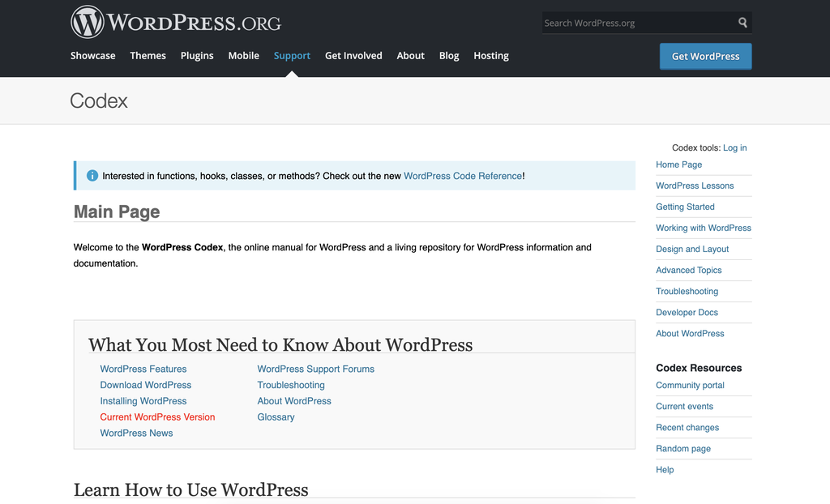Screen dimensions: 830x504
Task: Open the About menu item
Action: coord(410,56)
